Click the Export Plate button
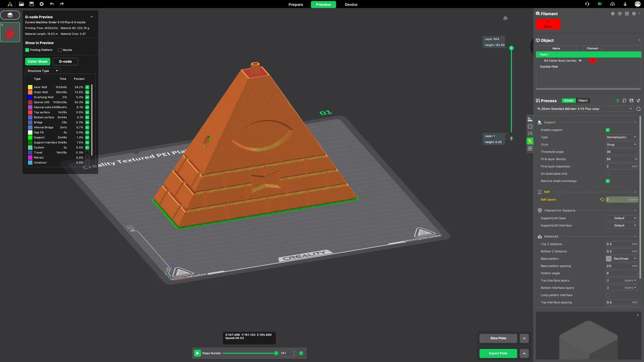Image resolution: width=644 pixels, height=362 pixels. 498,354
